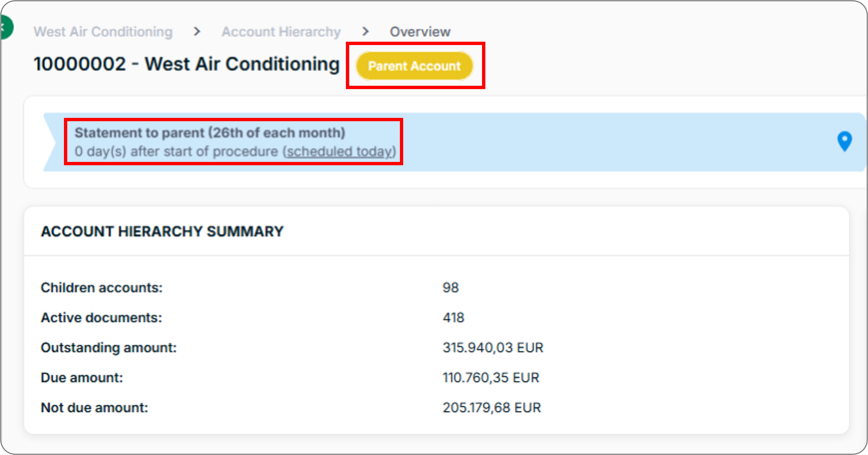Select the Overview breadcrumb item
The height and width of the screenshot is (455, 868).
click(x=420, y=32)
